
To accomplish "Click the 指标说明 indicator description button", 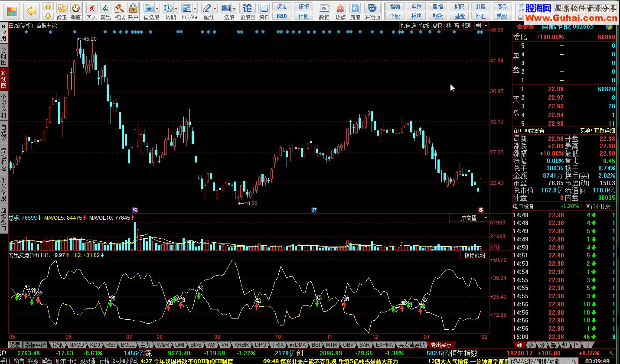I will [x=475, y=255].
